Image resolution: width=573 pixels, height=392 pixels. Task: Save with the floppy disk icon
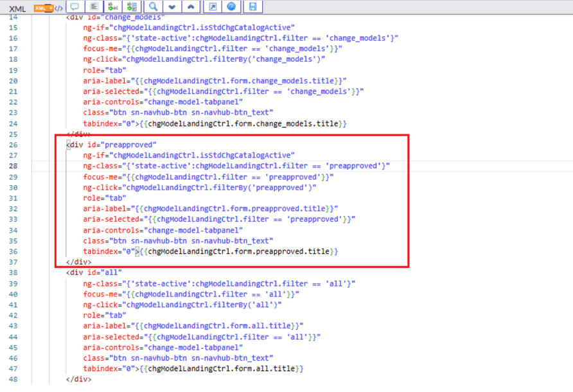point(253,6)
